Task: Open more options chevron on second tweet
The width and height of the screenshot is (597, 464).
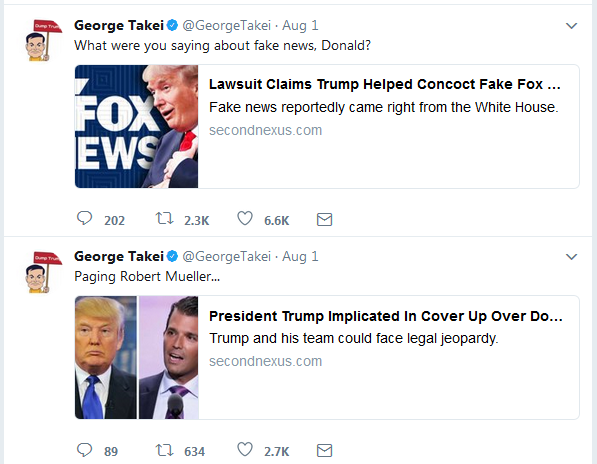Action: pyautogui.click(x=571, y=257)
